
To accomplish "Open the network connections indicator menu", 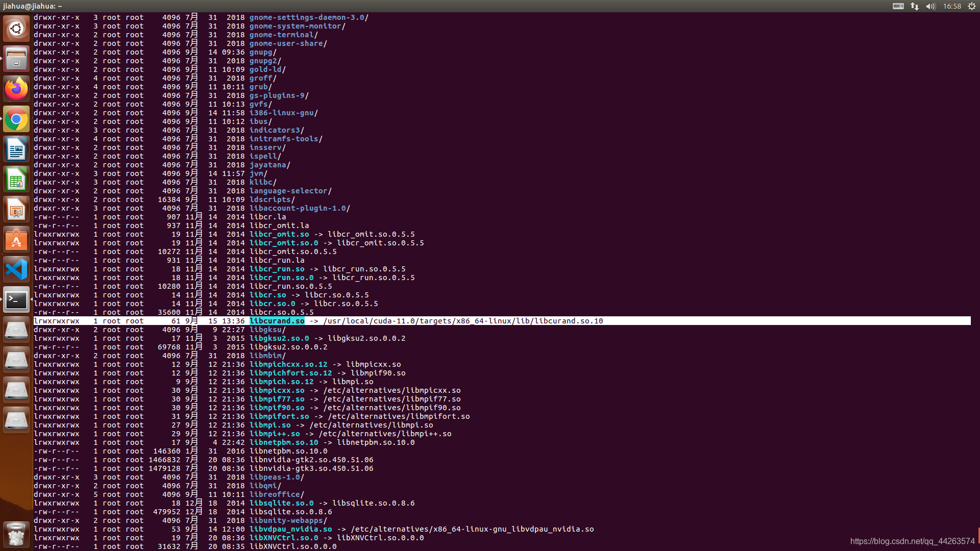I will 915,6.
